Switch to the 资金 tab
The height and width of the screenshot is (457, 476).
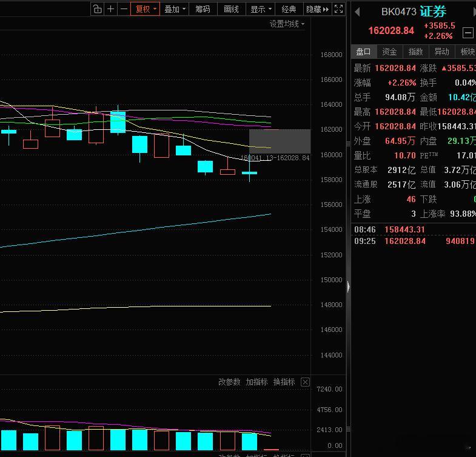click(389, 52)
